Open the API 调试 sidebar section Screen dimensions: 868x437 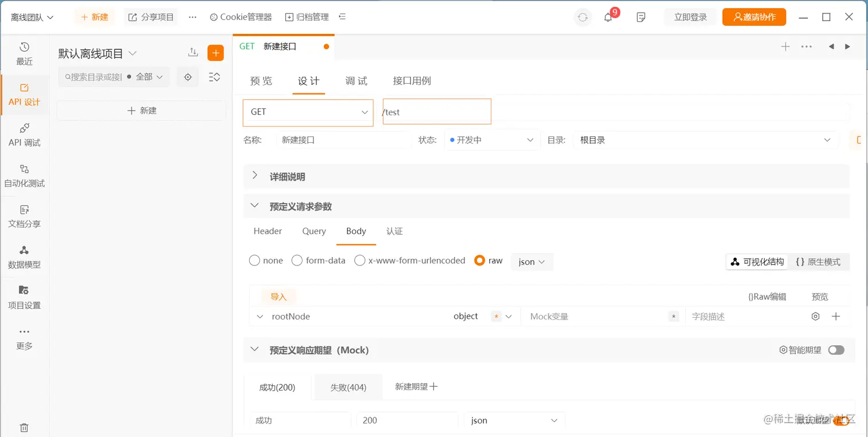pos(25,135)
